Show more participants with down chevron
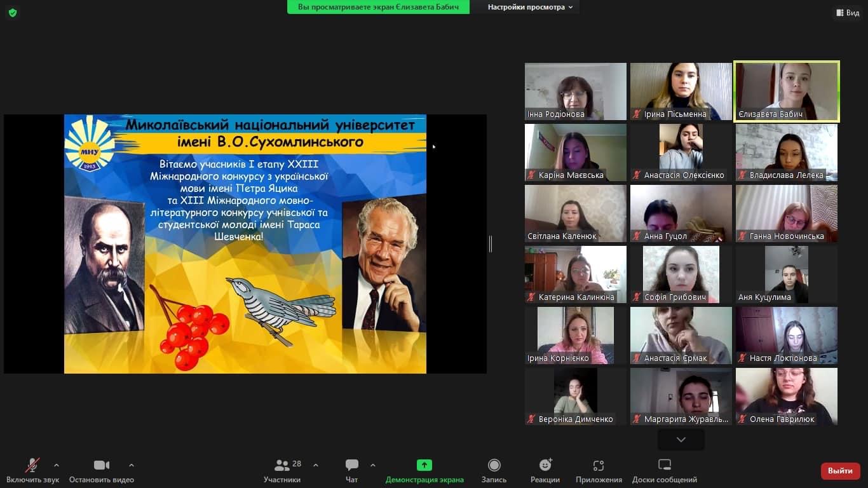 (681, 440)
